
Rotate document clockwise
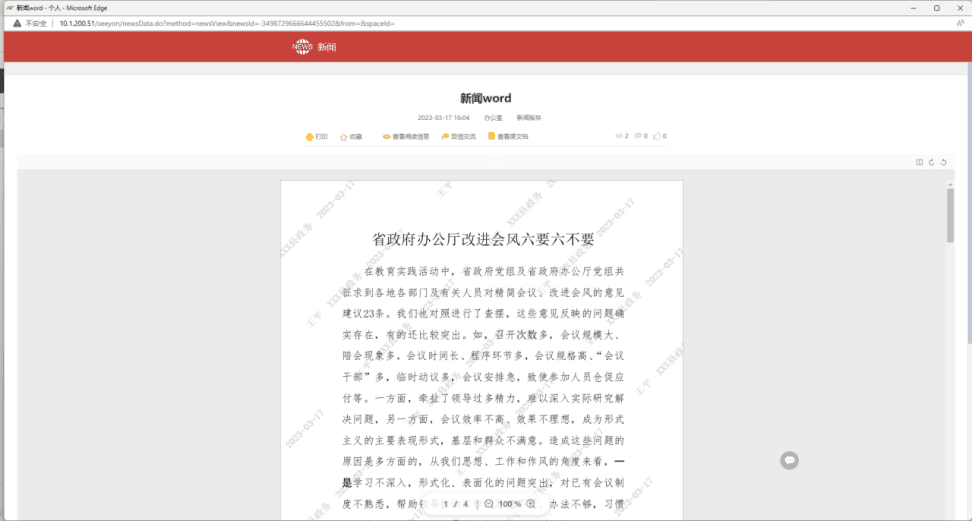tap(931, 162)
